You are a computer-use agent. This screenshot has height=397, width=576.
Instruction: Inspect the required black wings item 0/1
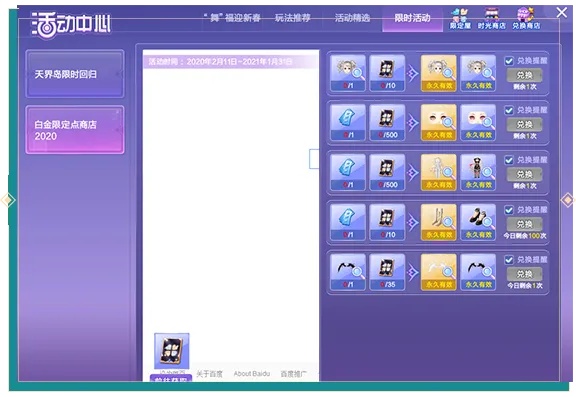pos(348,272)
